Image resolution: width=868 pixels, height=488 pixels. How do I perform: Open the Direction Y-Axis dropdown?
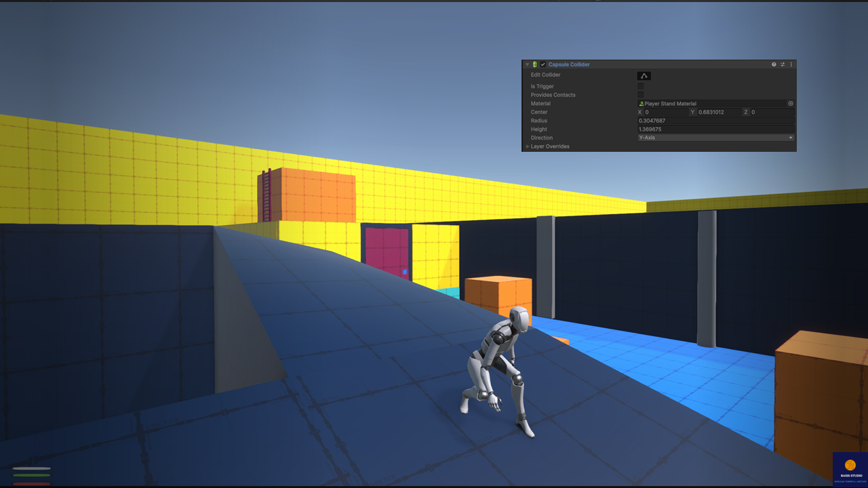[x=715, y=138]
